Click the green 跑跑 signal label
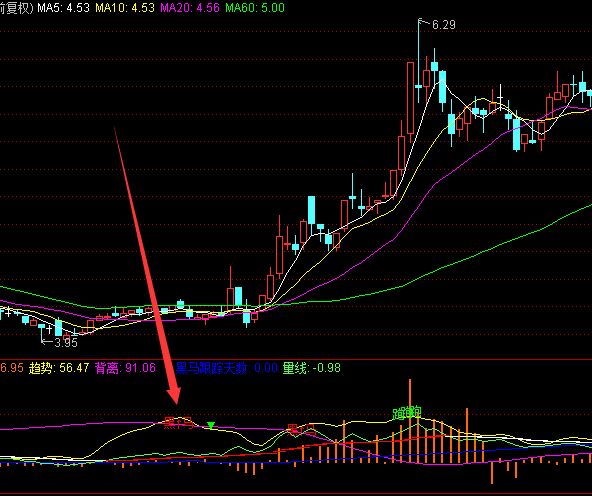592x496 pixels. click(407, 413)
